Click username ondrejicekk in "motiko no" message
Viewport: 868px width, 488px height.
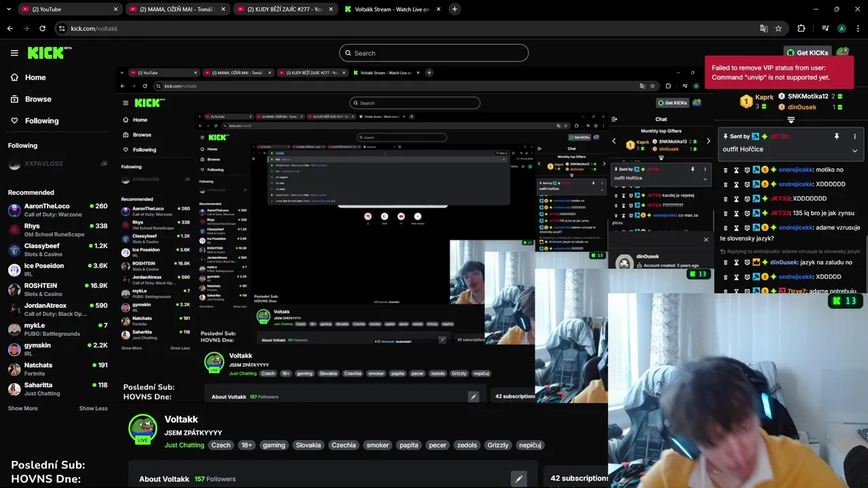(x=795, y=170)
